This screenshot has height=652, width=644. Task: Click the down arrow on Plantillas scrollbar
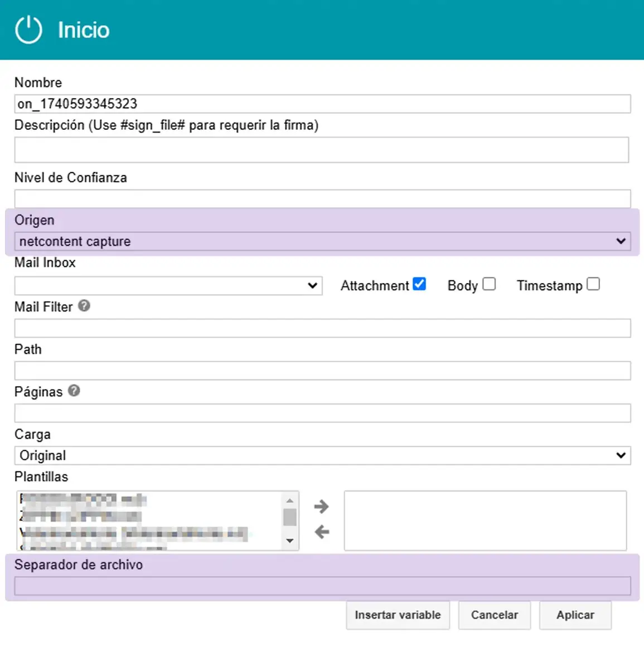[290, 541]
